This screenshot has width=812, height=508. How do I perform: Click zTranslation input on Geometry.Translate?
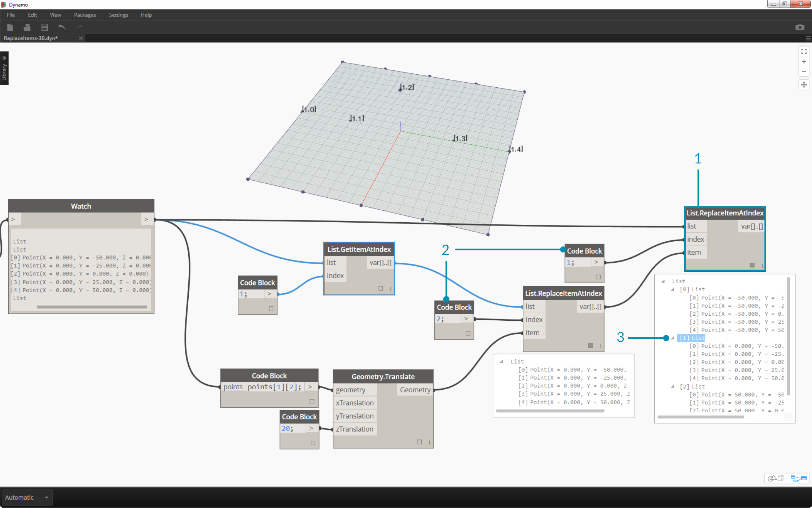click(x=355, y=429)
